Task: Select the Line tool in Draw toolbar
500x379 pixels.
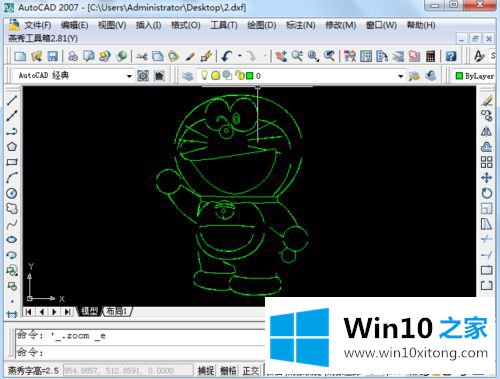Action: coord(12,100)
